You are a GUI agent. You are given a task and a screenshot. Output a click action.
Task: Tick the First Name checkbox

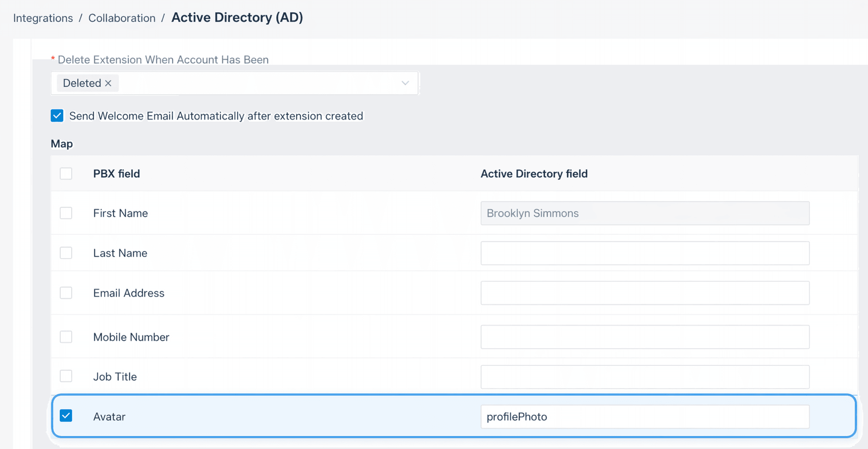(x=66, y=213)
